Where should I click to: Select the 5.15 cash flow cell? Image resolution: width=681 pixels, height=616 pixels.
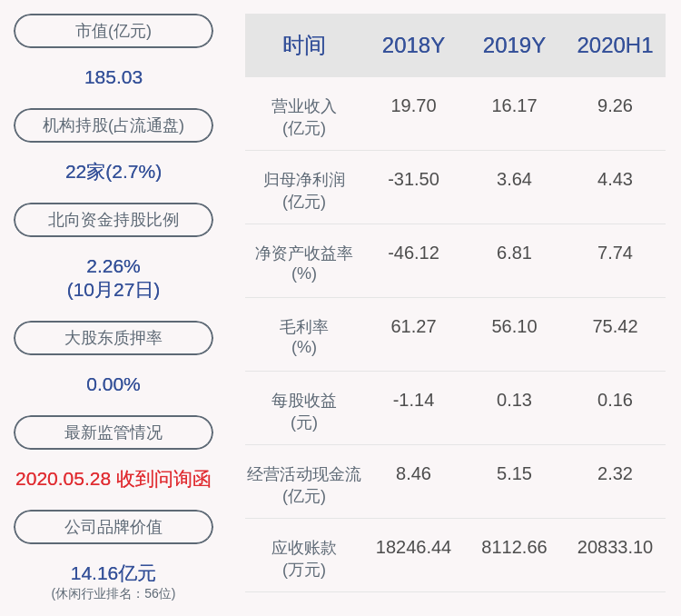point(514,473)
